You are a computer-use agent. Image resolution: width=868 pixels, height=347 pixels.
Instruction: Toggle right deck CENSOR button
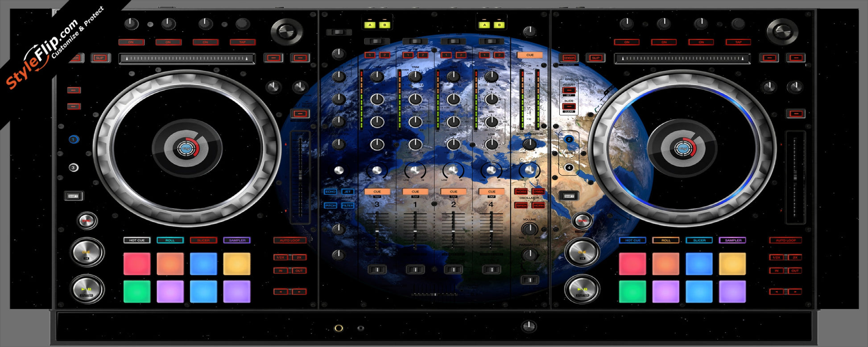(x=569, y=58)
